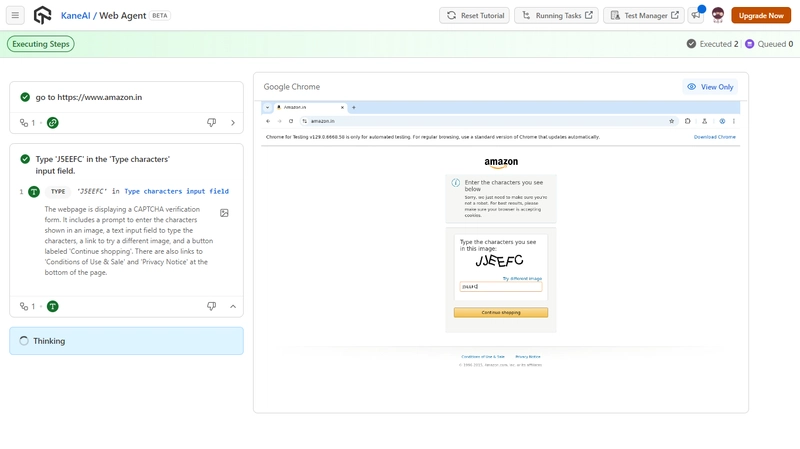This screenshot has height=449, width=800.
Task: Open Conditions of Use & Sale link
Action: tap(483, 357)
